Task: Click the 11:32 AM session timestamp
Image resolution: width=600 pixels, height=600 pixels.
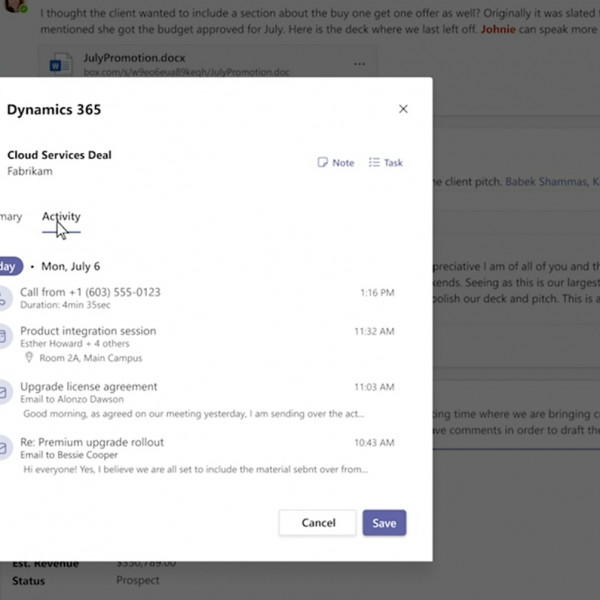Action: click(x=374, y=331)
